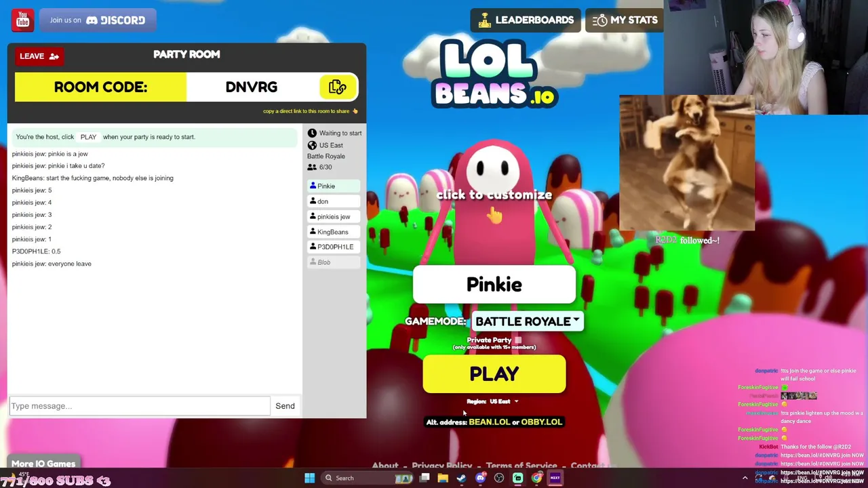
Task: Select player Pinkie in the member list
Action: coord(333,186)
